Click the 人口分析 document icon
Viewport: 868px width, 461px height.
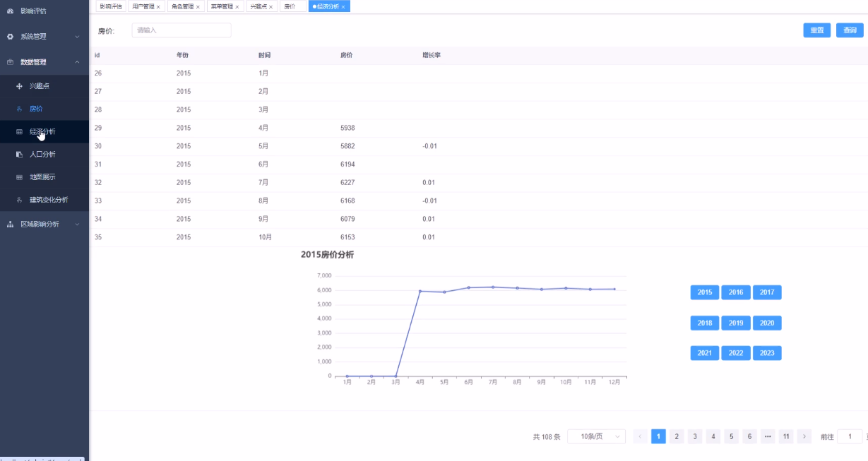[19, 155]
